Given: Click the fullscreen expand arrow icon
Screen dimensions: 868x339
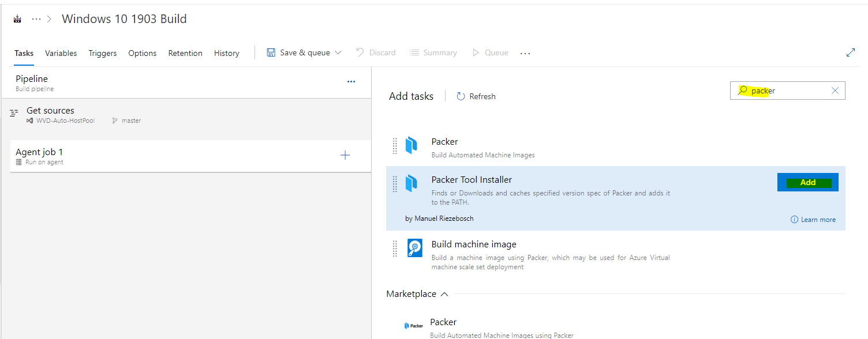Looking at the screenshot, I should click(851, 52).
